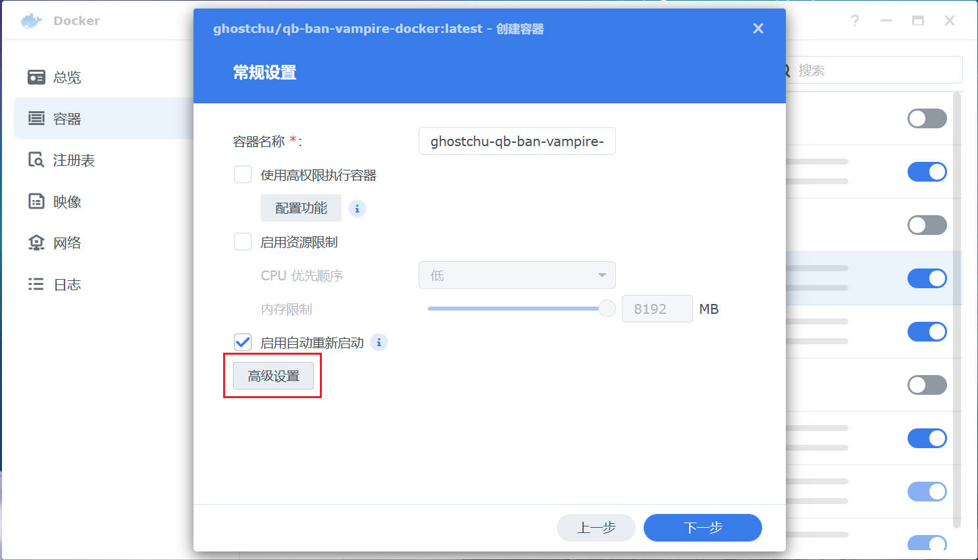Go back with the 上一步 button
Viewport: 978px width, 560px height.
(x=596, y=528)
